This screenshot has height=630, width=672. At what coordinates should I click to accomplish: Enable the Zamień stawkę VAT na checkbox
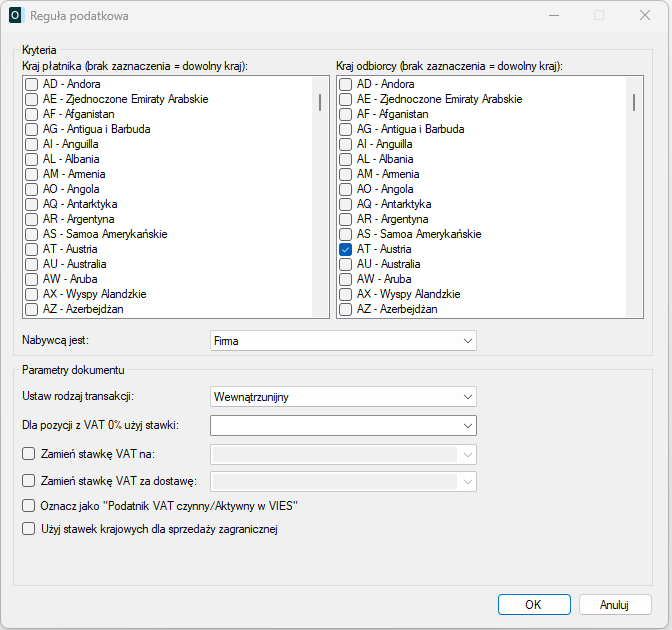coord(29,454)
